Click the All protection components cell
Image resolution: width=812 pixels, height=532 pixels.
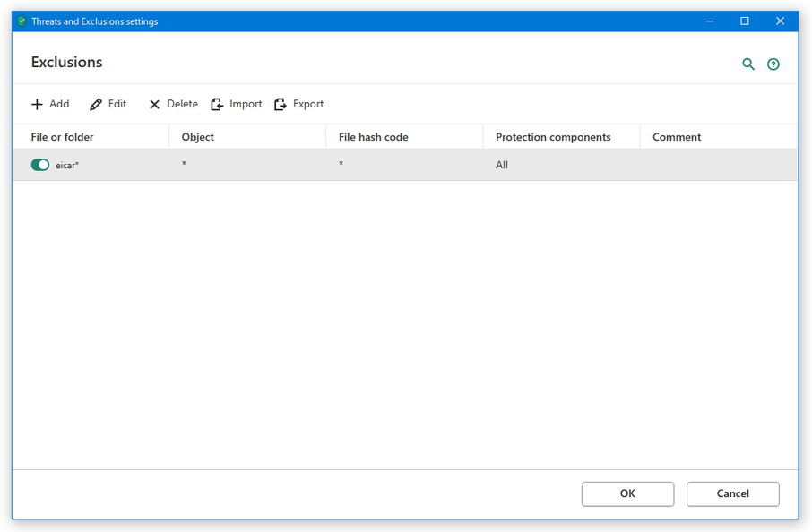point(502,165)
